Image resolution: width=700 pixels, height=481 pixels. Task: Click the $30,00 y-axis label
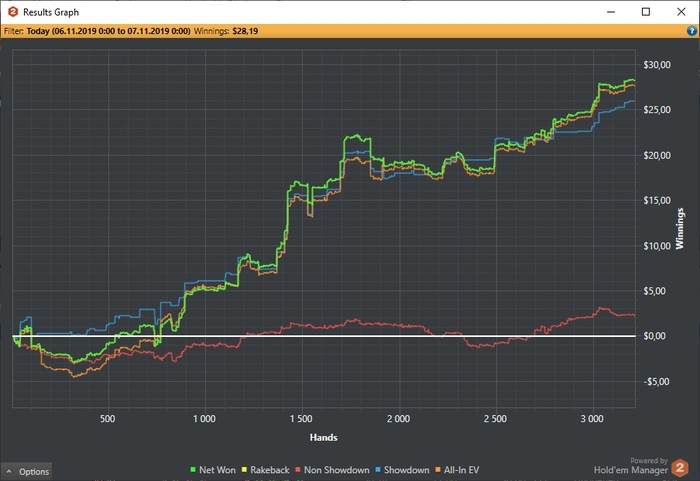(657, 65)
